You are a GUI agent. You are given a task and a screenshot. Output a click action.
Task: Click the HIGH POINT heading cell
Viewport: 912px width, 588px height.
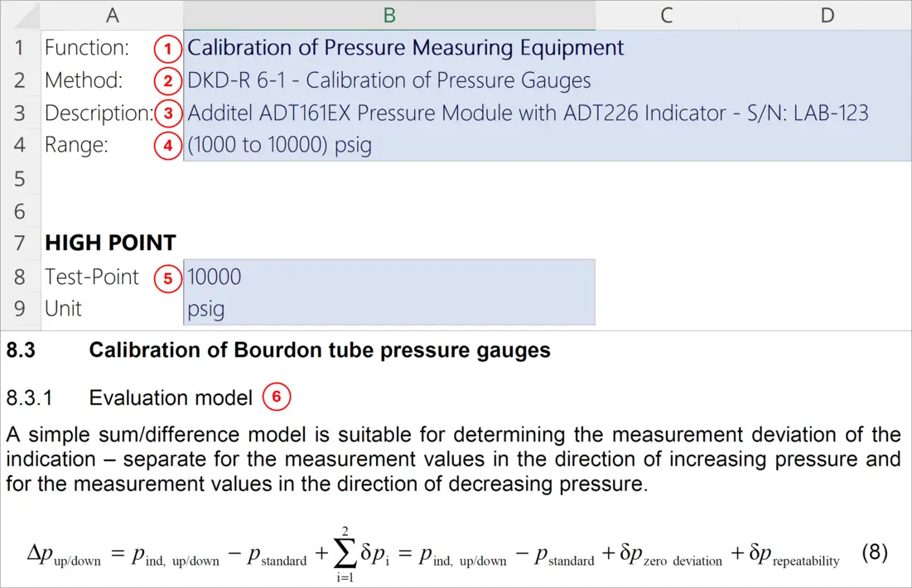(110, 243)
